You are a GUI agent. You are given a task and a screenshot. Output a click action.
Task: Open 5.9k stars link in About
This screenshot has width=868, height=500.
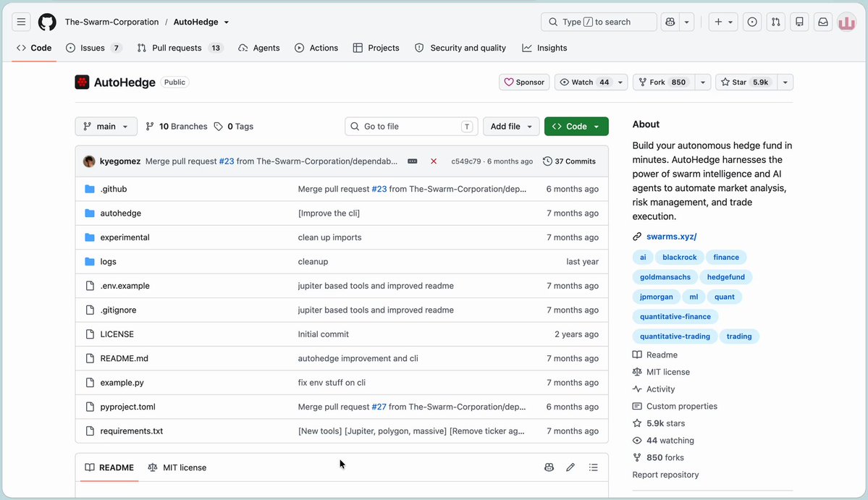665,424
